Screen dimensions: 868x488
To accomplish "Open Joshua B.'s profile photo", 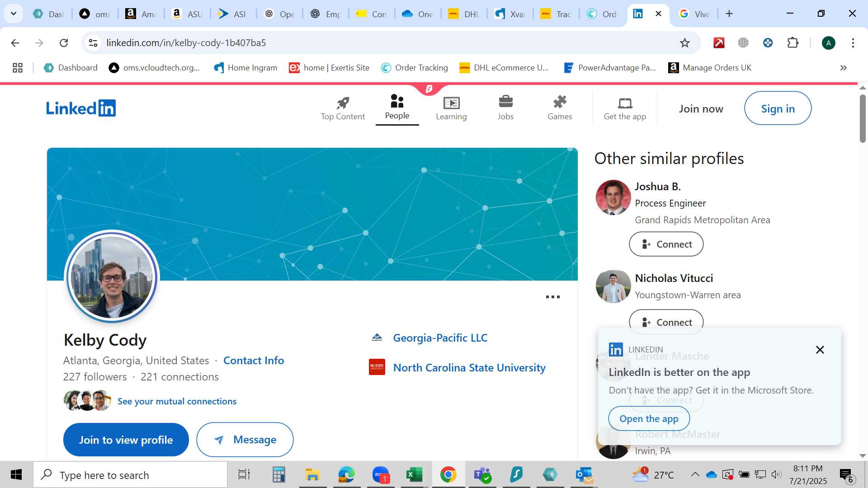I will coord(613,197).
